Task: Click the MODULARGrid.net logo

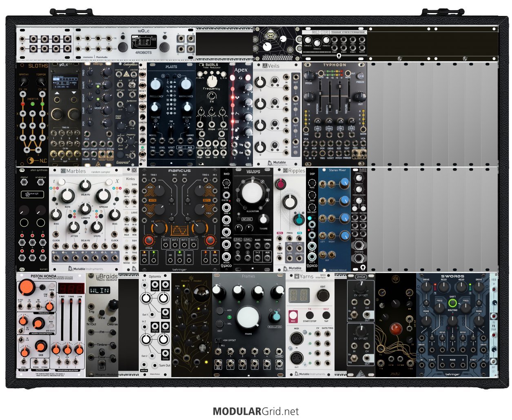Action: point(256,411)
